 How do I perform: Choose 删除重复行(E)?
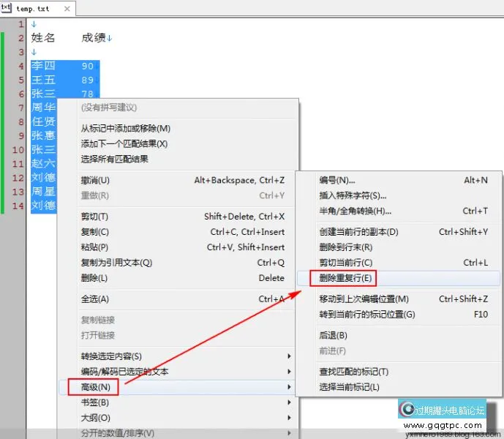click(399, 278)
